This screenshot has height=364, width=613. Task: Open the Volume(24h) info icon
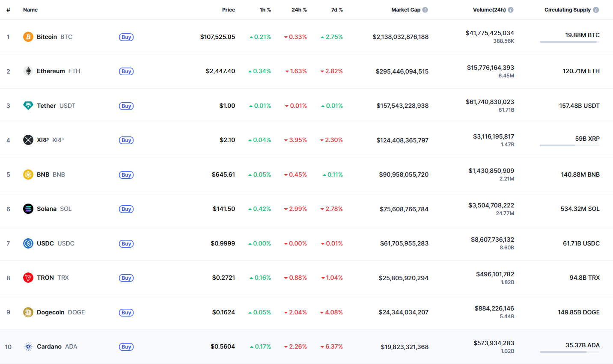511,10
